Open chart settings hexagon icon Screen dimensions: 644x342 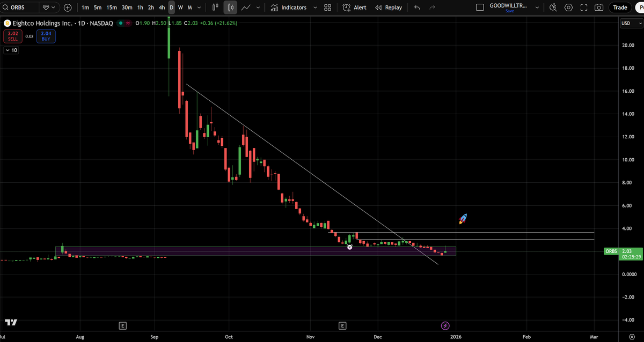[x=569, y=8]
